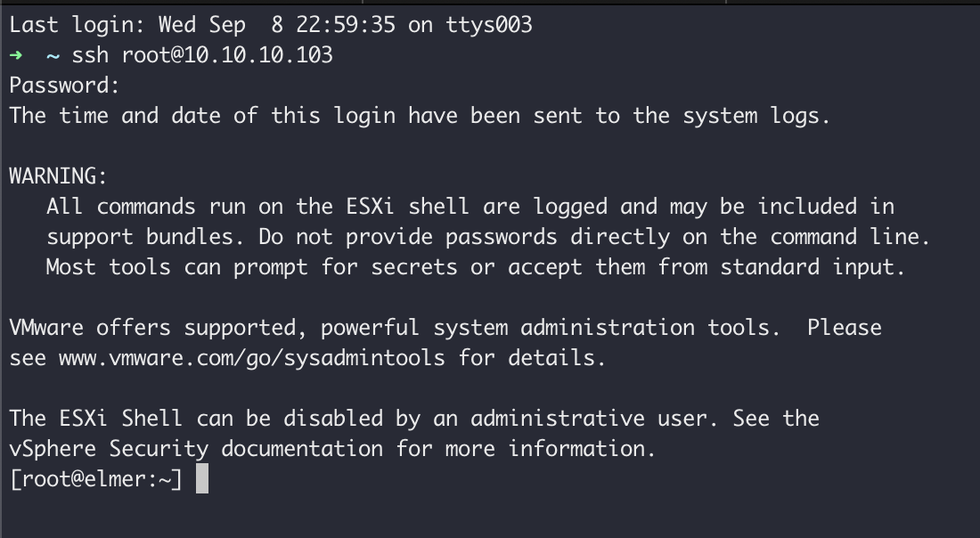Image resolution: width=980 pixels, height=538 pixels.
Task: Click the Password: prompt text
Action: coord(64,85)
